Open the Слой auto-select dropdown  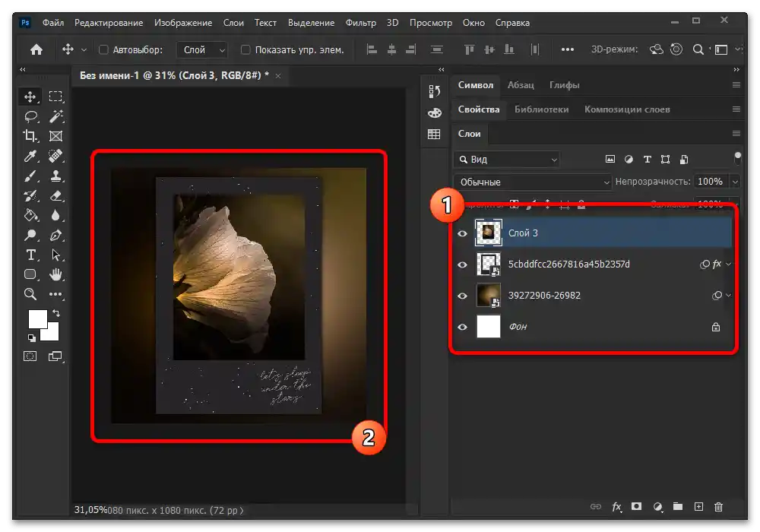202,49
